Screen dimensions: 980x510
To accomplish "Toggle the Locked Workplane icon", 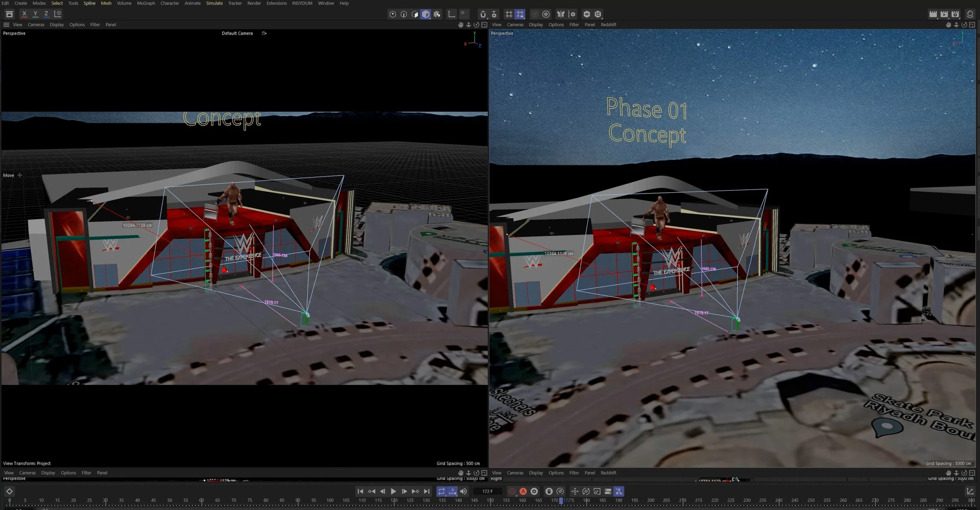I will [520, 14].
